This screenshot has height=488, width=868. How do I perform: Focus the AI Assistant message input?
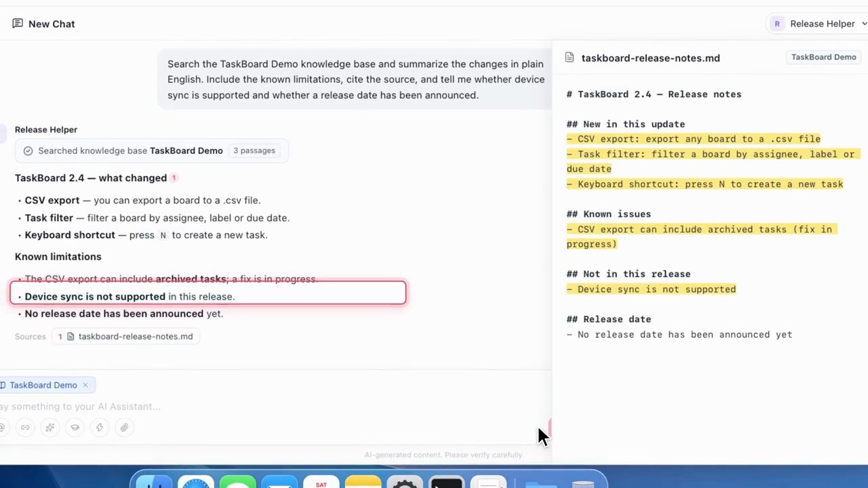[x=271, y=407]
